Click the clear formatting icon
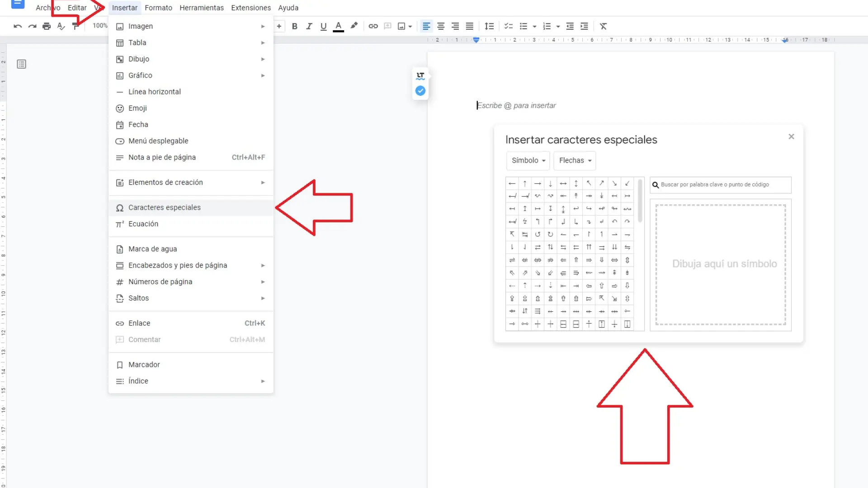 tap(603, 26)
